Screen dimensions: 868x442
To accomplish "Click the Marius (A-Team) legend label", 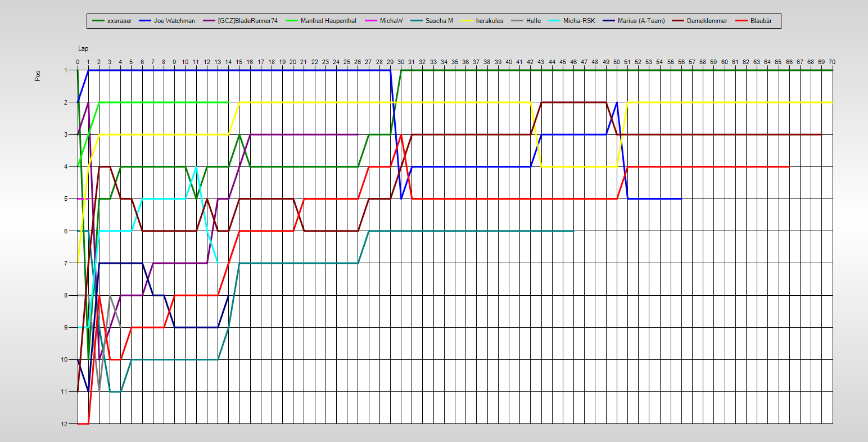I will 641,21.
